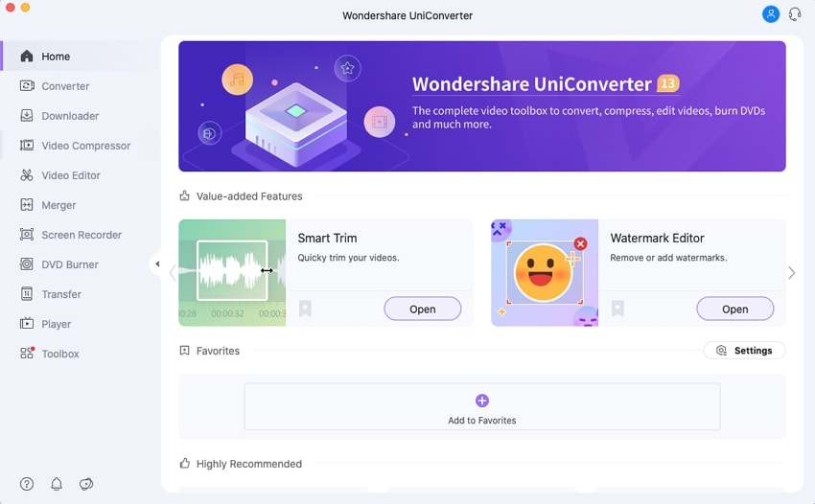Switch to the Player label

[x=57, y=324]
